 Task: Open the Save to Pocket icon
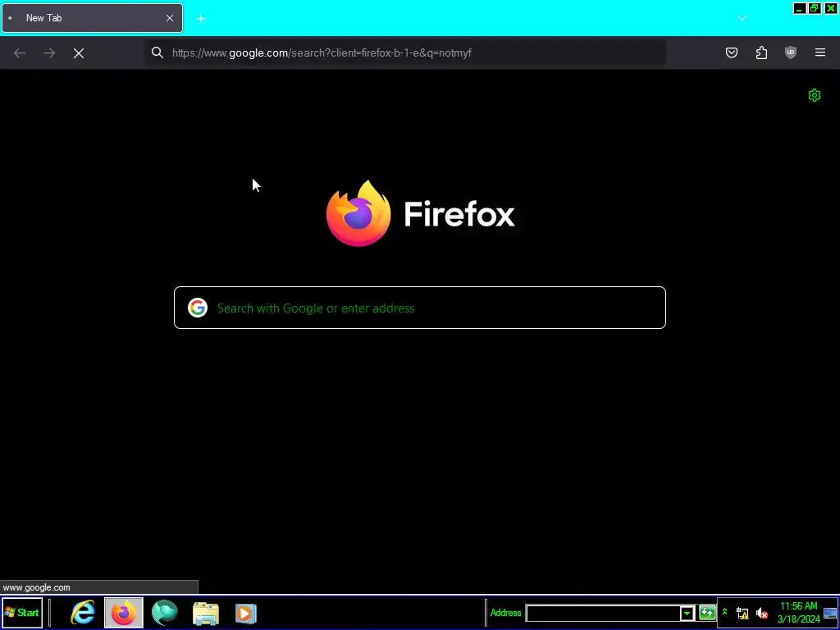(x=731, y=52)
